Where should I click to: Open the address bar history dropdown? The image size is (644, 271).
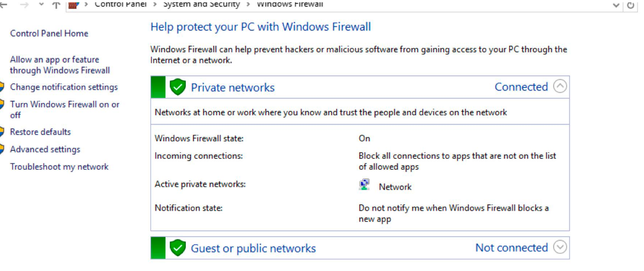(x=616, y=5)
